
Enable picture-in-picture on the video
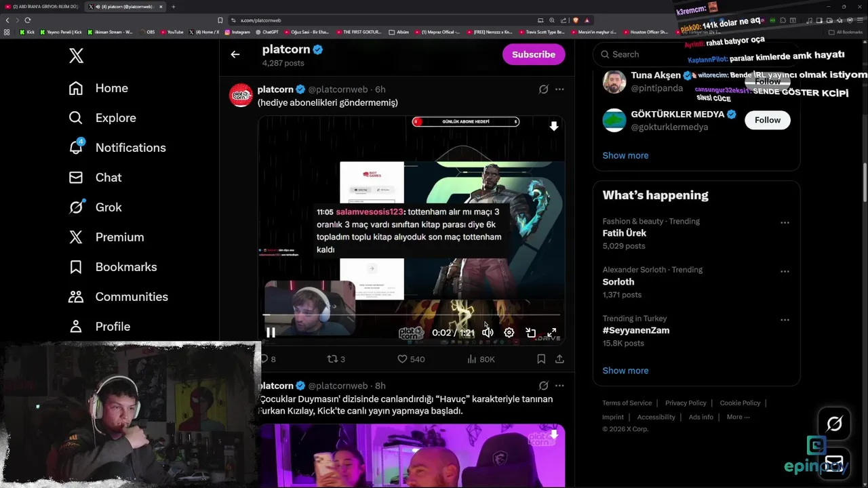(531, 332)
